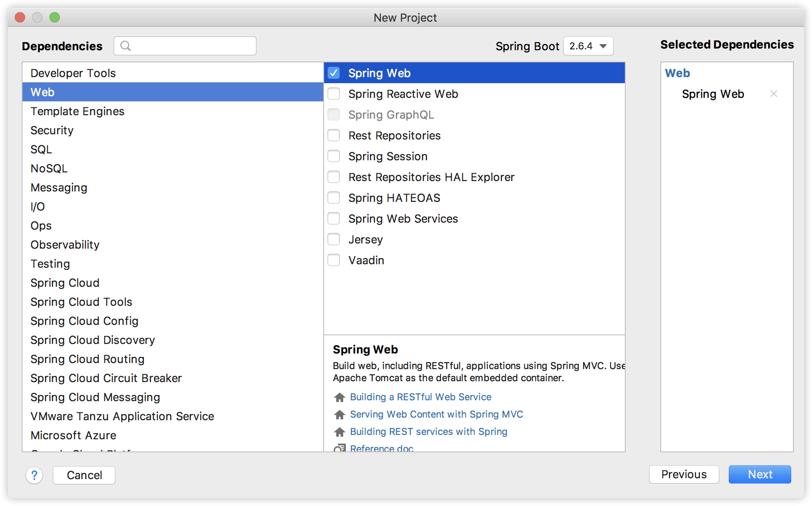Open the Building a RESTful Web Service link
812x506 pixels.
tap(420, 397)
